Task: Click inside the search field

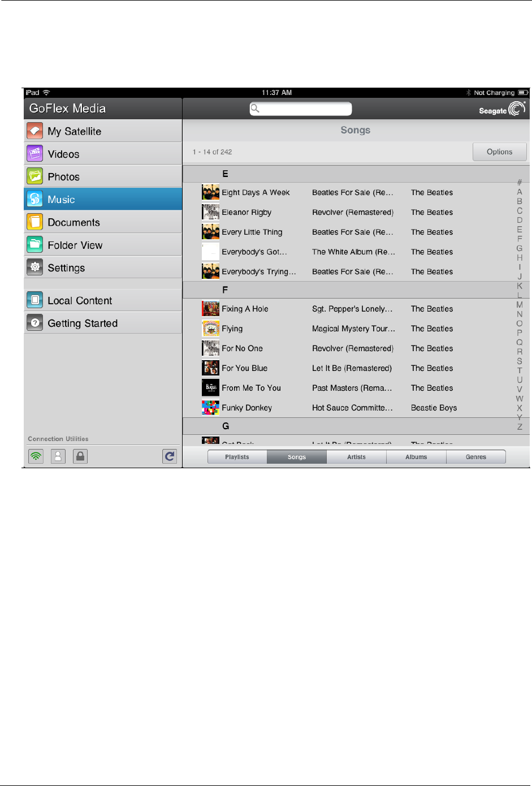Action: [x=301, y=109]
